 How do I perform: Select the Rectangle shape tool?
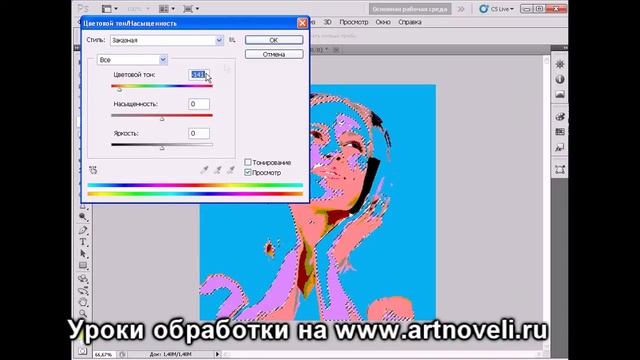coord(83,266)
